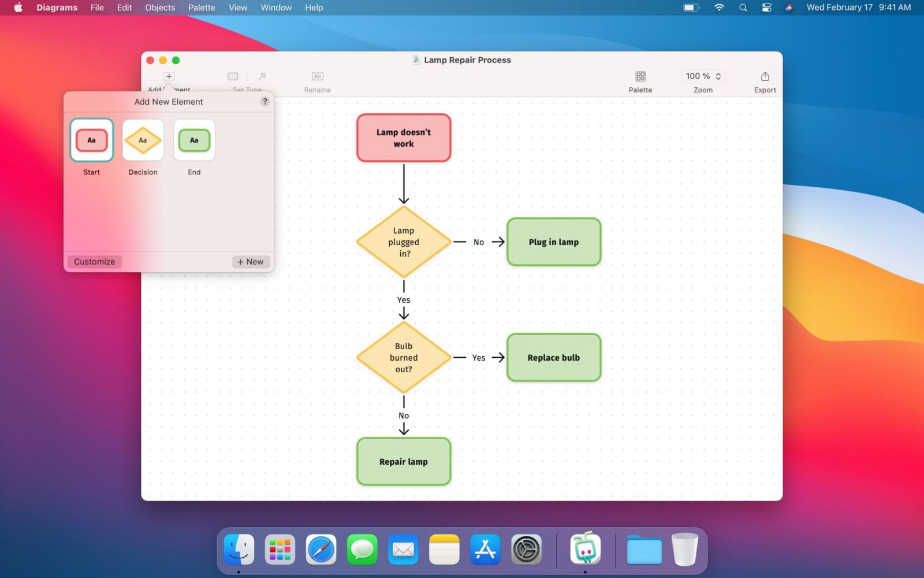The width and height of the screenshot is (924, 578).
Task: Click the 'Lamp Repair Process' window title
Action: point(467,60)
